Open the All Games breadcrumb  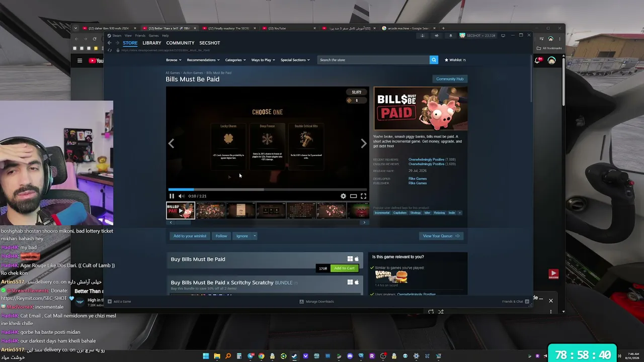173,73
